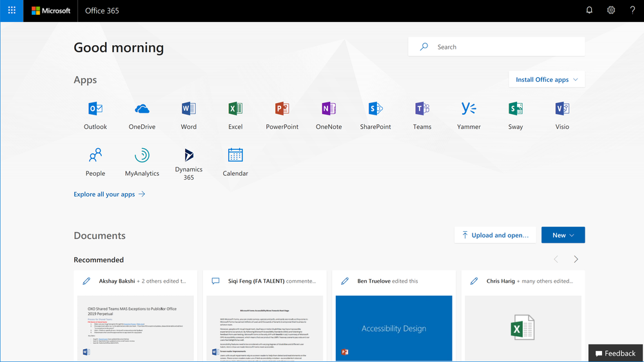Click the pencil icon beside Chris Harig
644x362 pixels.
[x=474, y=281]
